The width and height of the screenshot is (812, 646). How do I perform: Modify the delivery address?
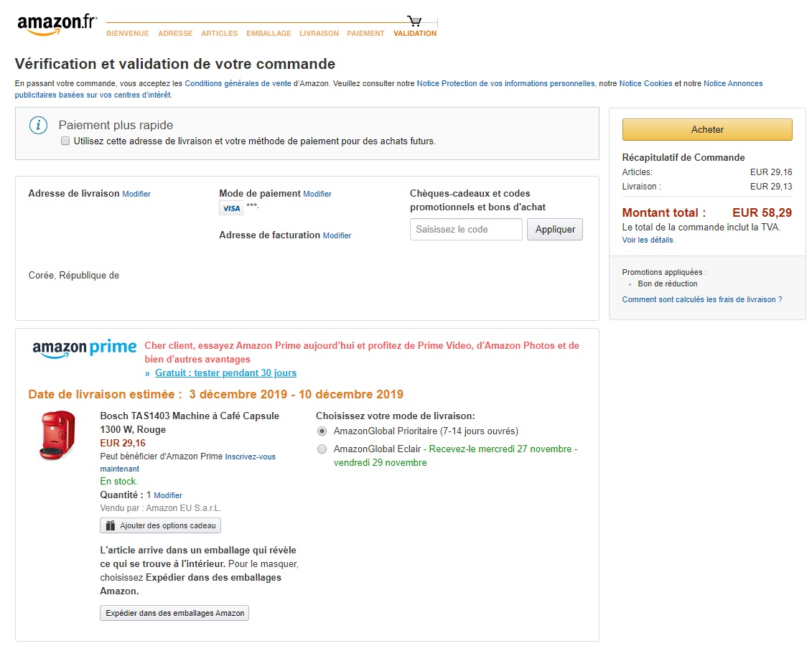coord(136,194)
